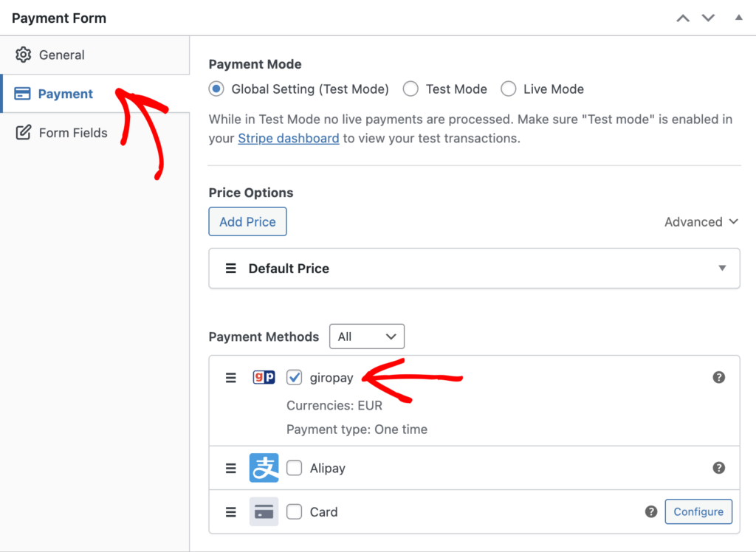Expand the Advanced price options
The width and height of the screenshot is (756, 552).
[x=701, y=221]
